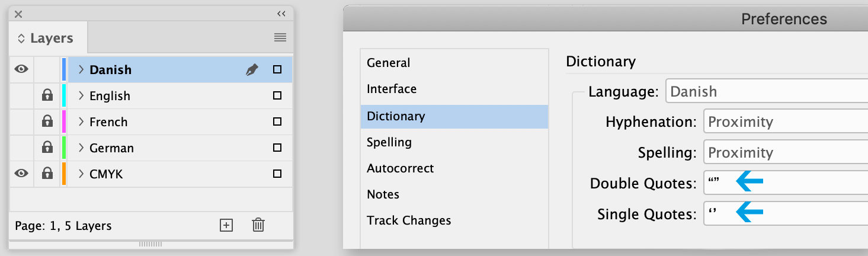Expand the Danish layer disclosure arrow
The height and width of the screenshot is (256, 868).
82,70
